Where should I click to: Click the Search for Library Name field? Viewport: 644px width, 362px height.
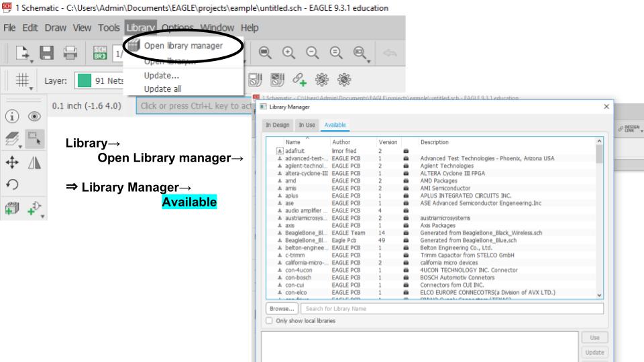[451, 308]
